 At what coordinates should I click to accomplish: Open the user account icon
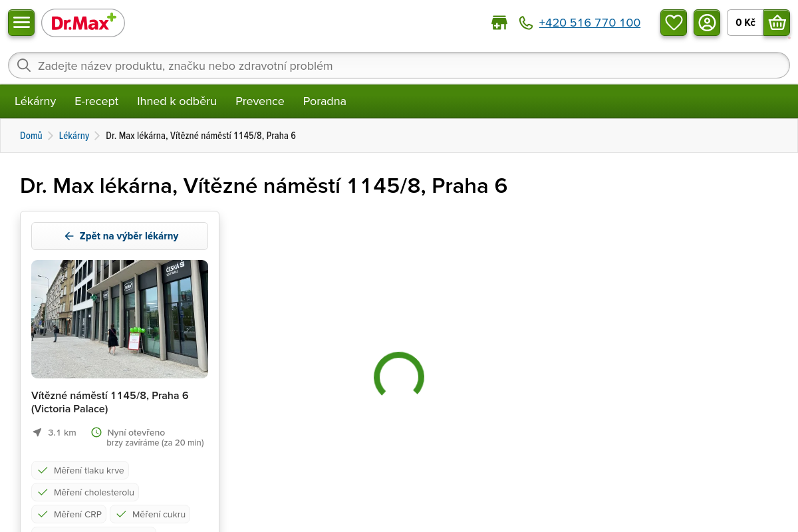707,23
